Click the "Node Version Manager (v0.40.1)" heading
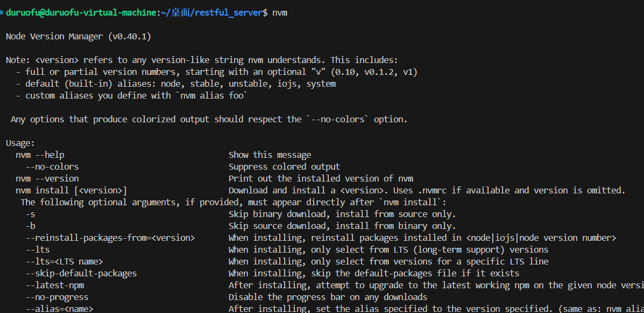The height and width of the screenshot is (313, 644). 79,36
